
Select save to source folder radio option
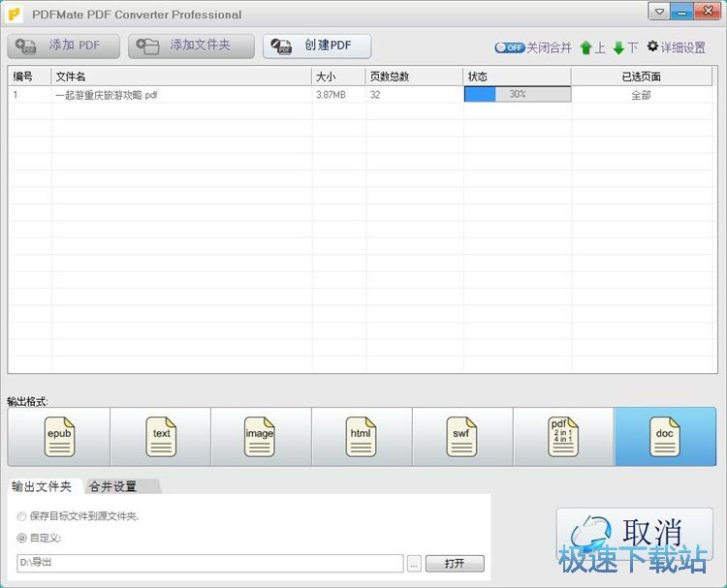pyautogui.click(x=21, y=516)
